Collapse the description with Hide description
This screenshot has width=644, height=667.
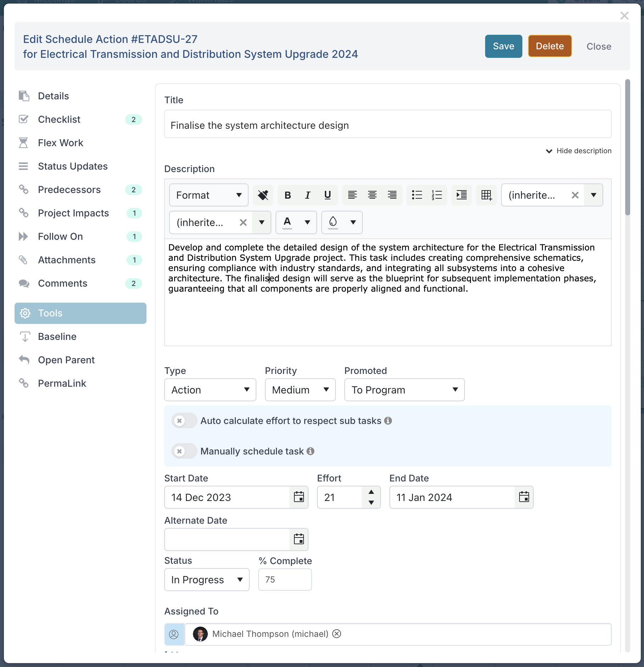click(x=578, y=151)
